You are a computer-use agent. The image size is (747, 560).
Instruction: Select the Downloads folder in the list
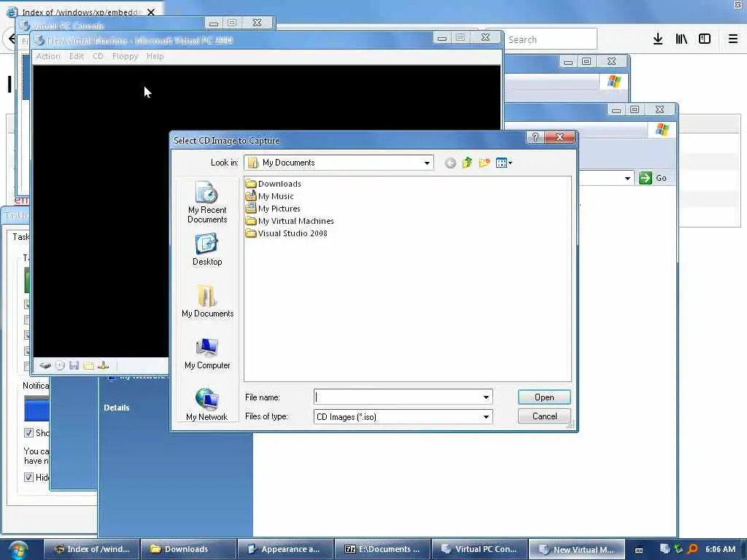[x=274, y=184]
